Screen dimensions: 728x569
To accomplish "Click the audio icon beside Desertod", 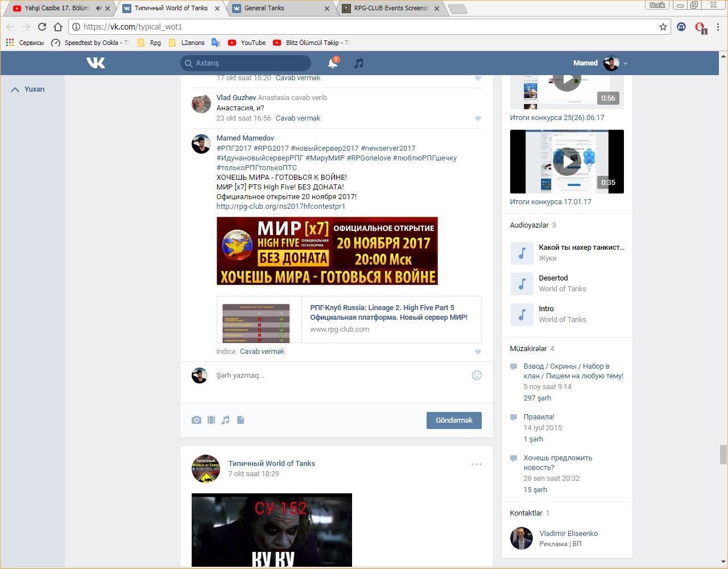I will pyautogui.click(x=522, y=283).
